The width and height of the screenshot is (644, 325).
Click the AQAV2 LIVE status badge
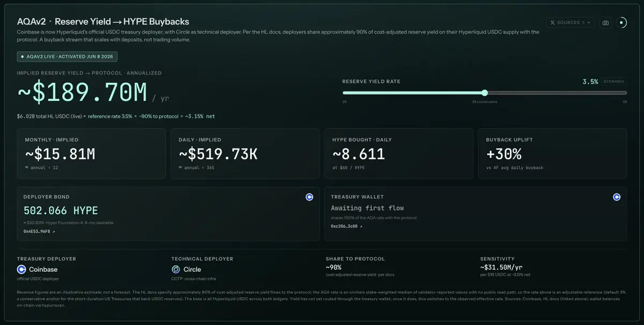coord(67,56)
